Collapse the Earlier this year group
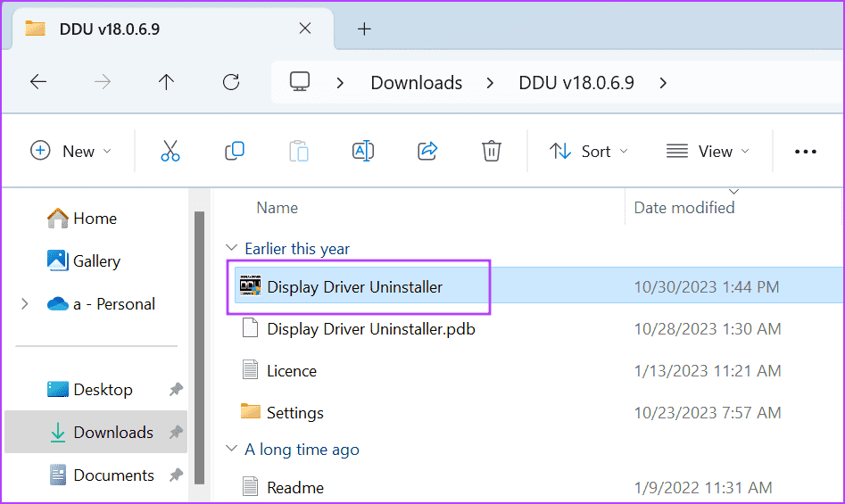The image size is (845, 504). [231, 248]
